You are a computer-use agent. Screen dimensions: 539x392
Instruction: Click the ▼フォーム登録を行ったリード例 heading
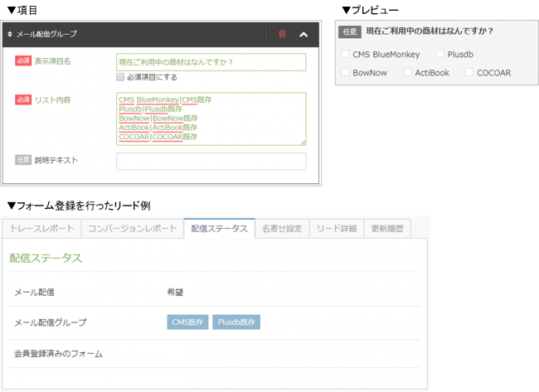79,206
